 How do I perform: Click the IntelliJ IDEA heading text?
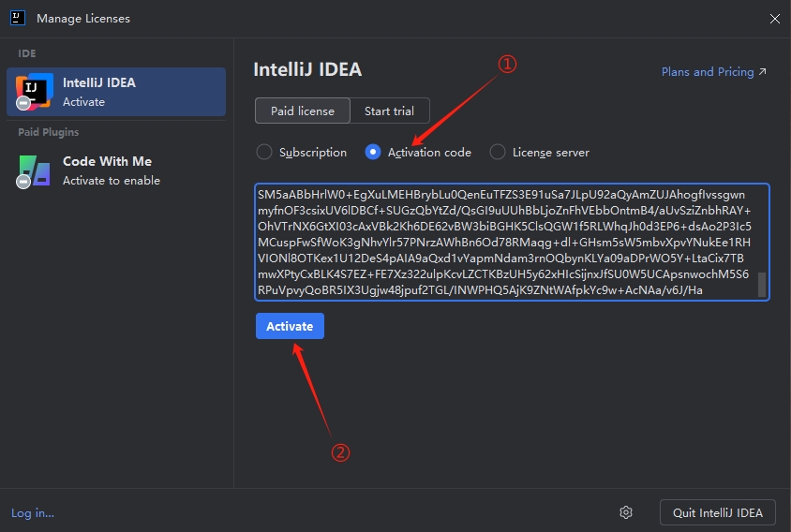307,69
